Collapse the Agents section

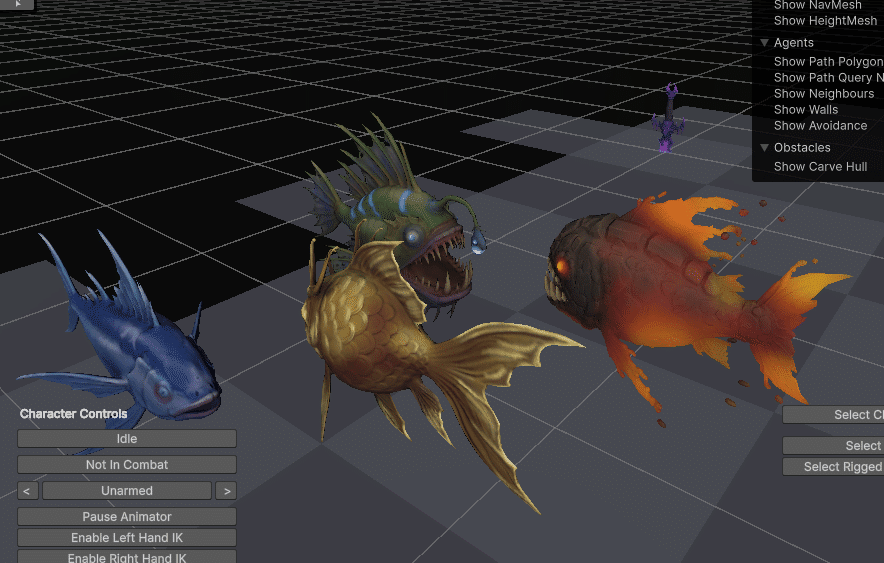[x=764, y=43]
